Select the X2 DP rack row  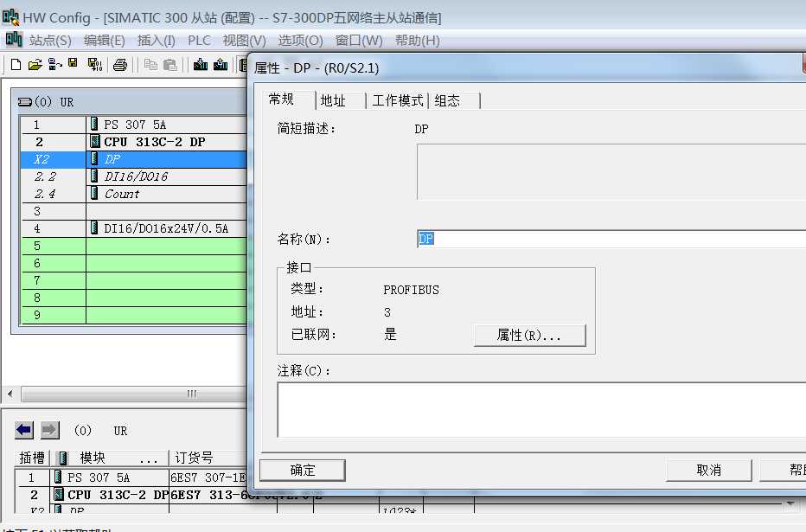click(x=134, y=159)
